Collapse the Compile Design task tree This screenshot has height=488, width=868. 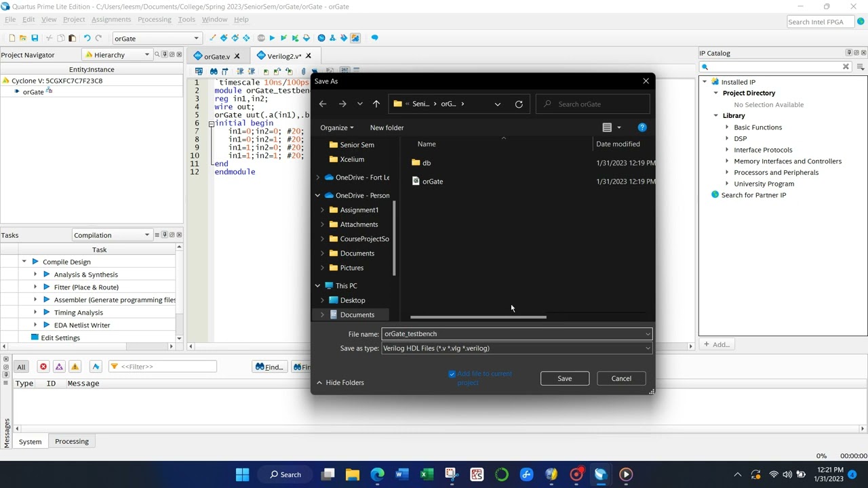tap(24, 262)
